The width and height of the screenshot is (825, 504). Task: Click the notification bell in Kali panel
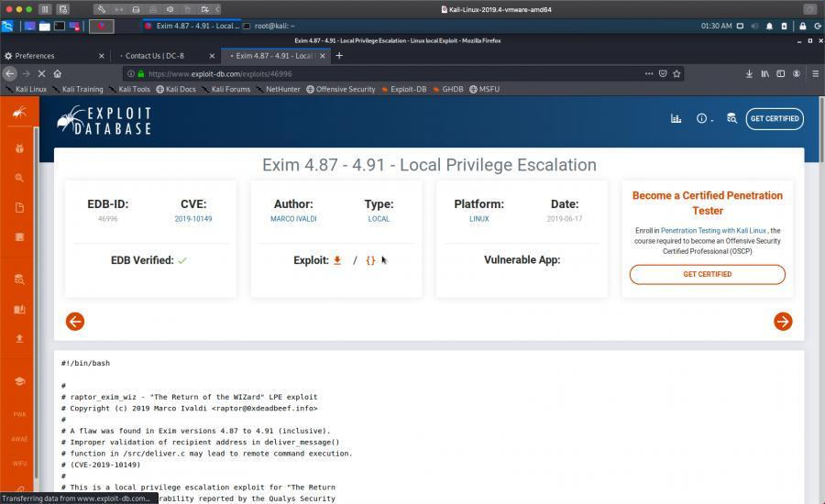point(769,26)
